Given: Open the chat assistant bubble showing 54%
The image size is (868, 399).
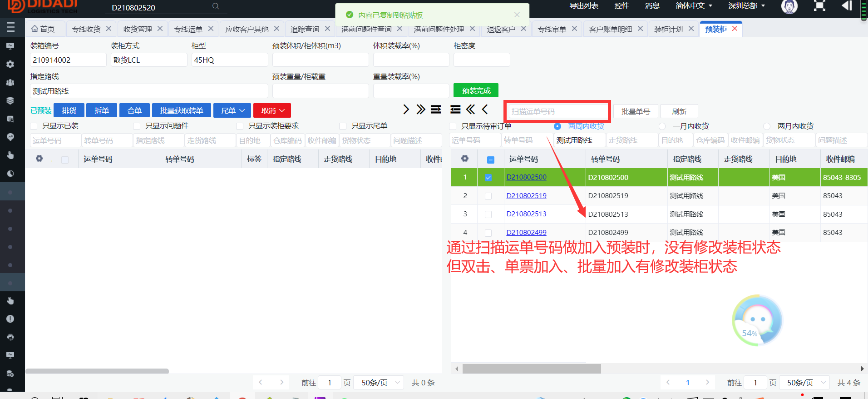Looking at the screenshot, I should pos(757,320).
